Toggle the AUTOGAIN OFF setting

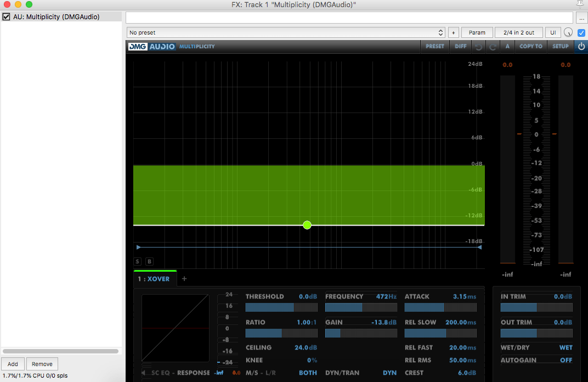click(x=566, y=360)
